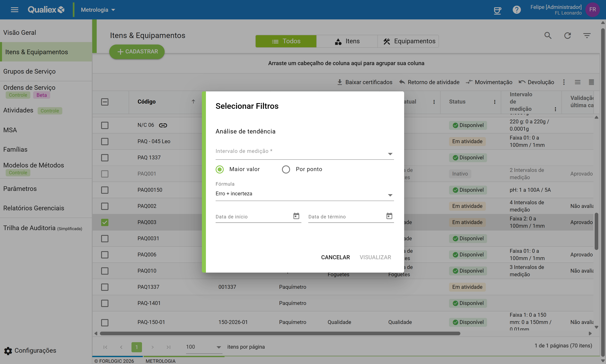606x364 pixels.
Task: Click VISUALIZAR in the filter dialog
Action: [x=375, y=257]
